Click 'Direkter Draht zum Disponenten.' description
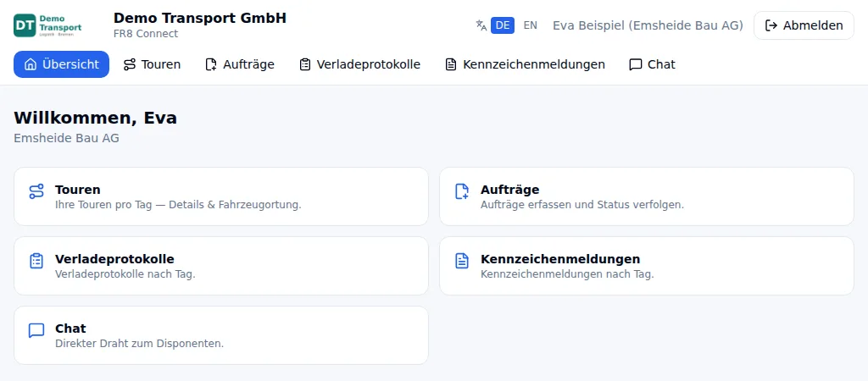The height and width of the screenshot is (381, 868). pyautogui.click(x=140, y=344)
